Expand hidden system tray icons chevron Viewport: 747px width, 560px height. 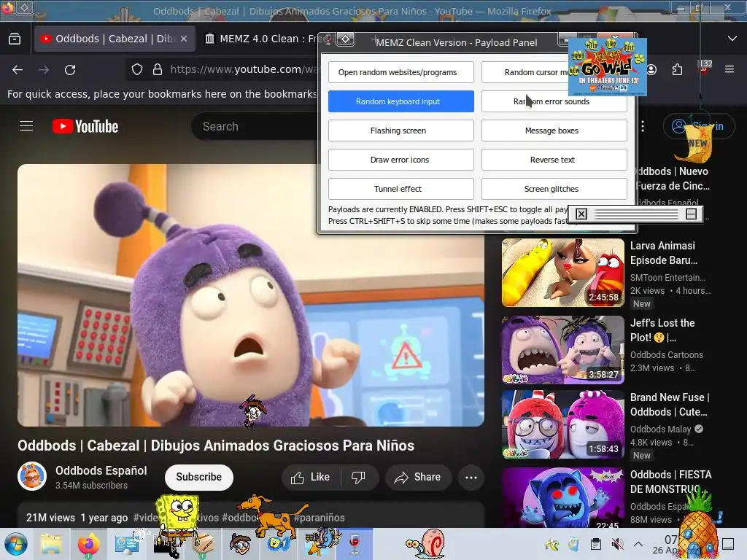[x=638, y=544]
